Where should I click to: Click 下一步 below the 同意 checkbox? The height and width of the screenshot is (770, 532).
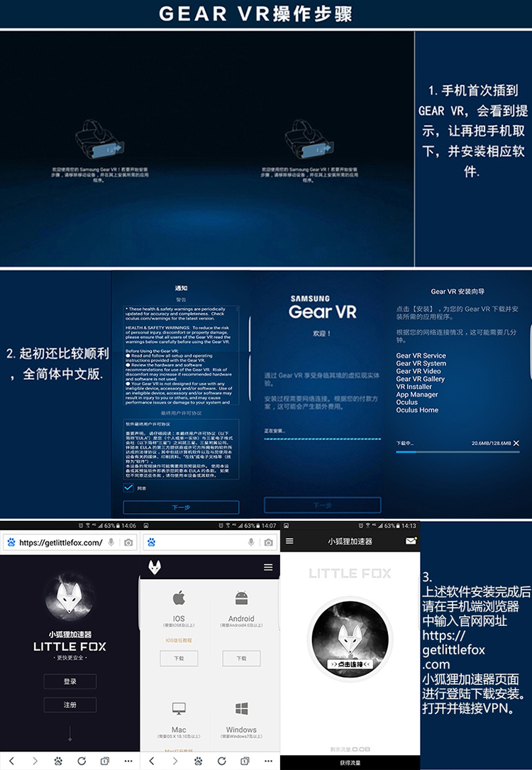click(x=181, y=507)
